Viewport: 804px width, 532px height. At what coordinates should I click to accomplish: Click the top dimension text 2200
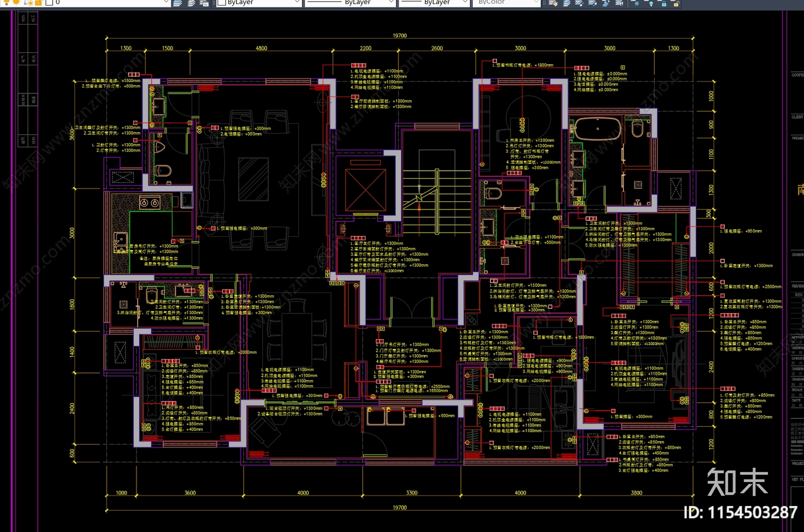(x=365, y=48)
